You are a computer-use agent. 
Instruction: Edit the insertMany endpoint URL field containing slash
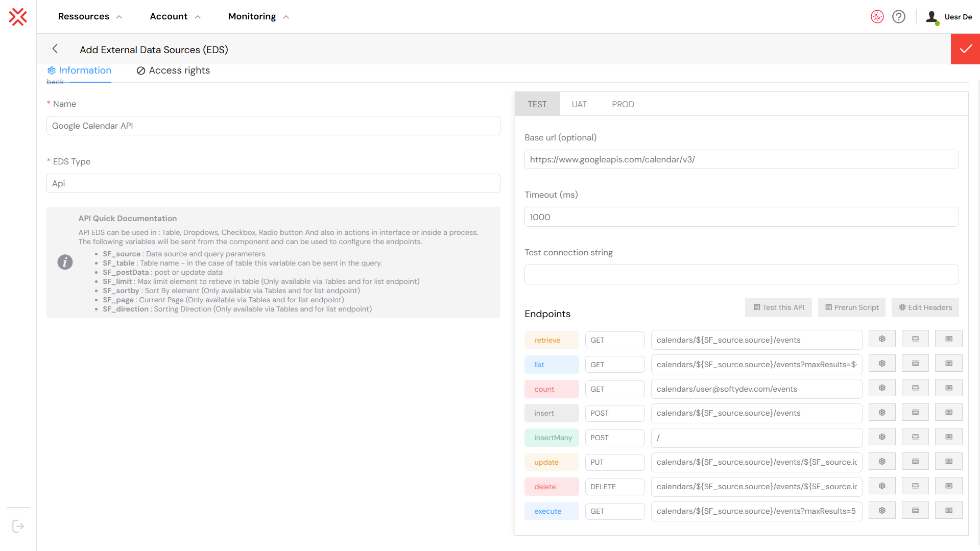click(757, 438)
